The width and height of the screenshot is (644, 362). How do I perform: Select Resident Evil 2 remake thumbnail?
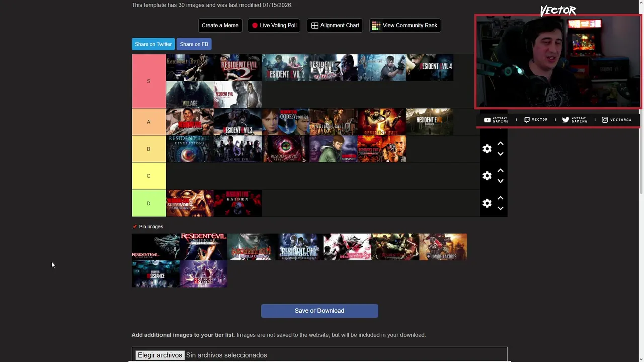pos(285,68)
